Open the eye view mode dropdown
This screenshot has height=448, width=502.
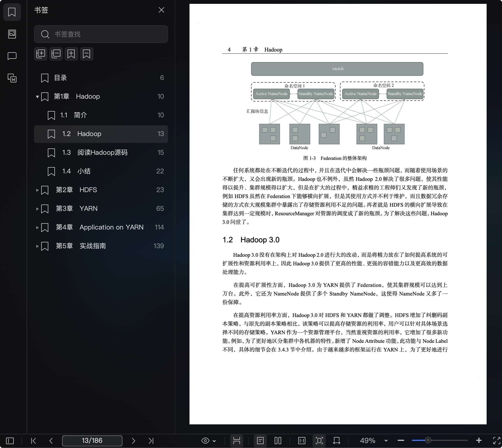pos(209,441)
